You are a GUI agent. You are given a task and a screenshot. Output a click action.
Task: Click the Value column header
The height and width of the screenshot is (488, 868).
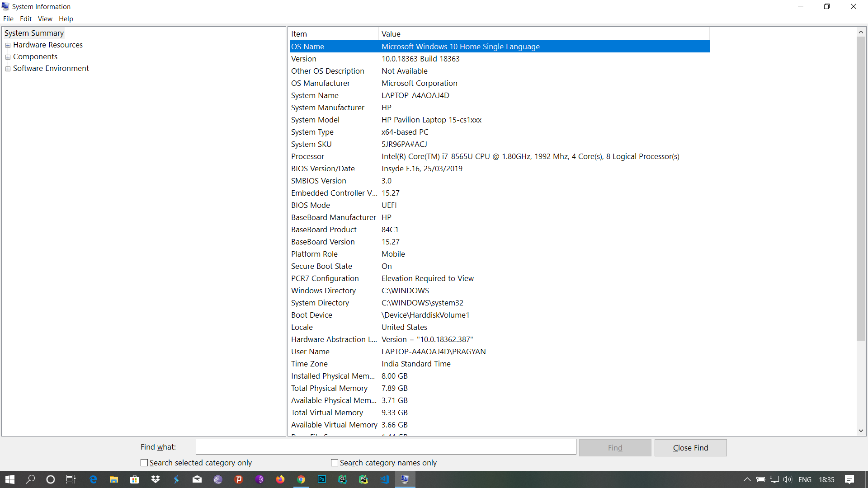click(x=544, y=34)
